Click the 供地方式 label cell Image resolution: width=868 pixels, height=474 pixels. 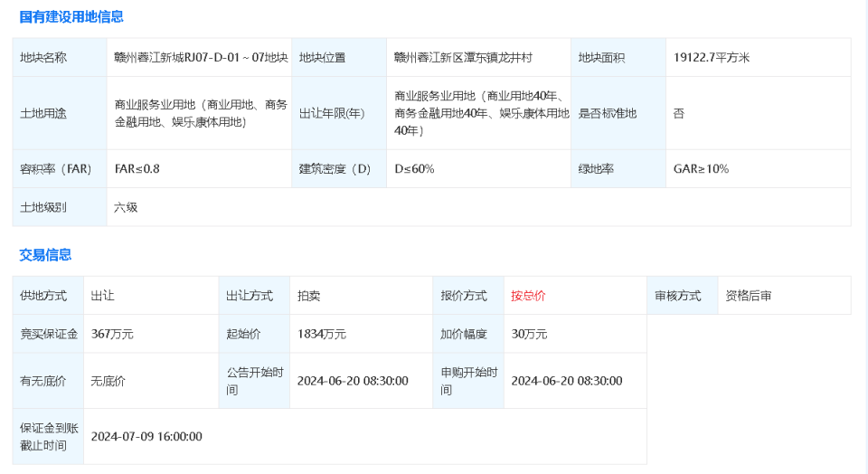click(x=48, y=296)
